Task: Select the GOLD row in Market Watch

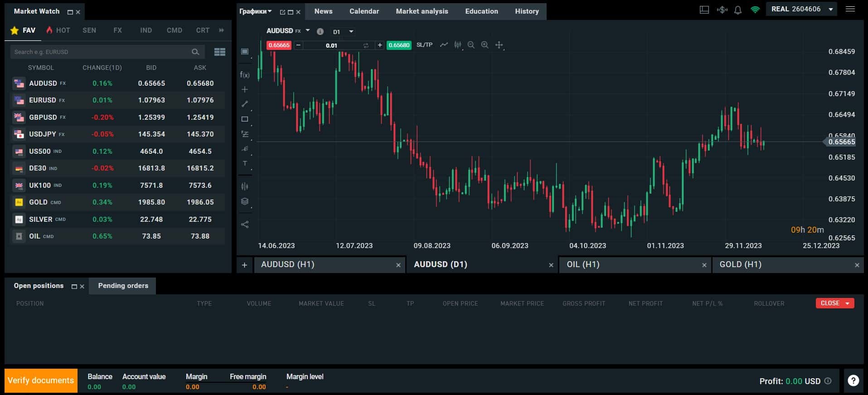Action: pyautogui.click(x=118, y=202)
